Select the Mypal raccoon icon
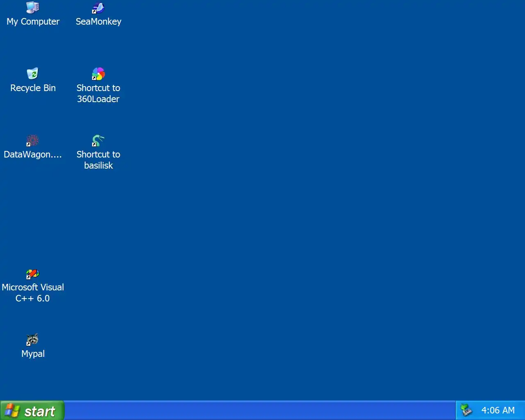525x420 pixels. [x=33, y=340]
